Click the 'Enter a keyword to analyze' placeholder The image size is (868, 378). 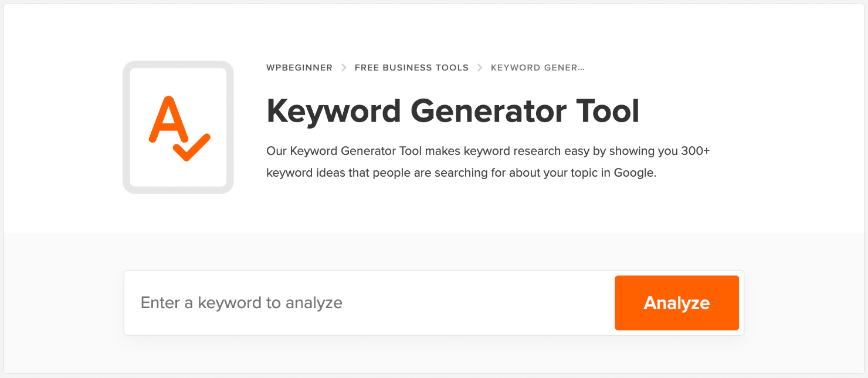tap(241, 302)
